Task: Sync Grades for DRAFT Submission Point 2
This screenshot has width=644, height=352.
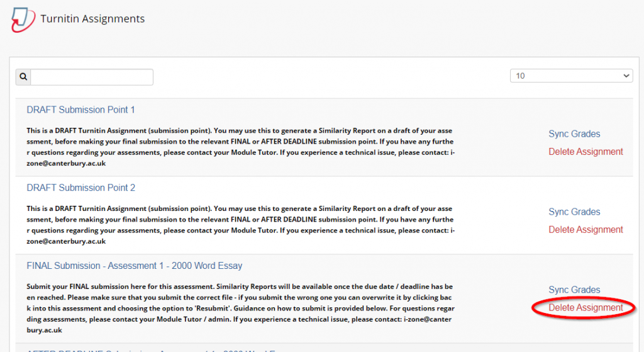Action: point(574,212)
